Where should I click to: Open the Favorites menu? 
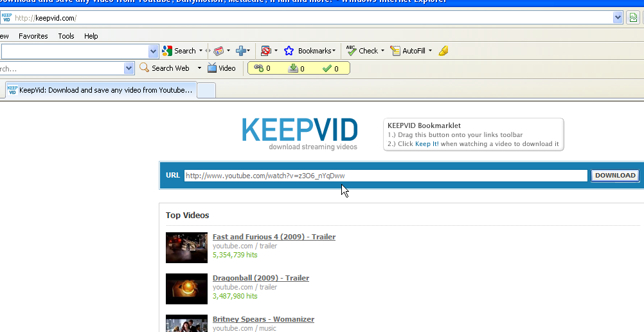coord(33,36)
